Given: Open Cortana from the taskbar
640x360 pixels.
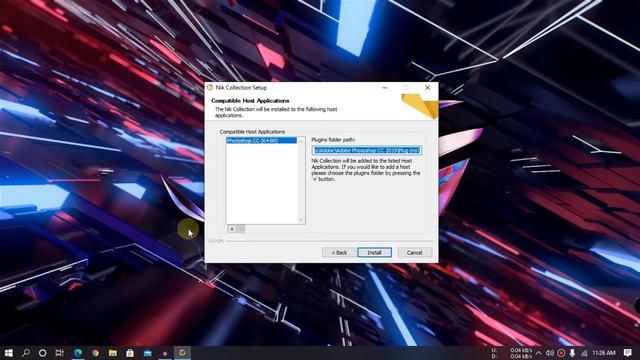Looking at the screenshot, I should pyautogui.click(x=42, y=353).
